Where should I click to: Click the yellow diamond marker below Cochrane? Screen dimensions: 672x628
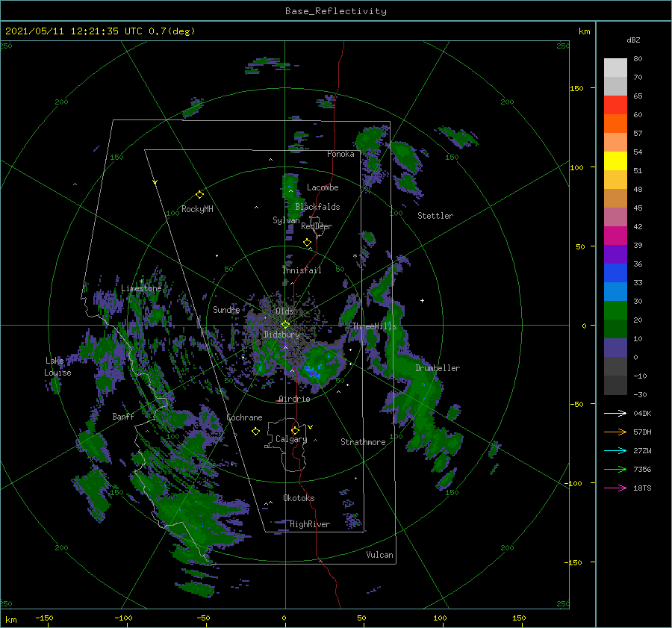click(x=255, y=431)
